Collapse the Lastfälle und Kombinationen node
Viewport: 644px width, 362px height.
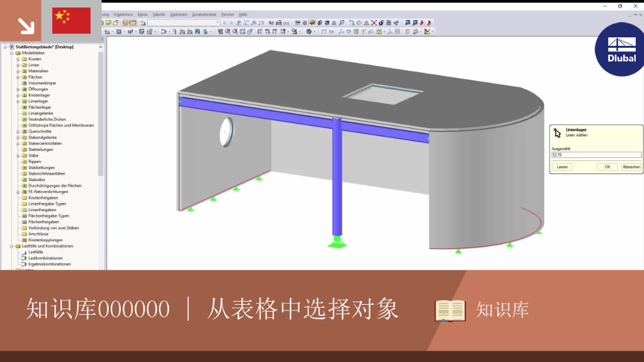[12, 246]
